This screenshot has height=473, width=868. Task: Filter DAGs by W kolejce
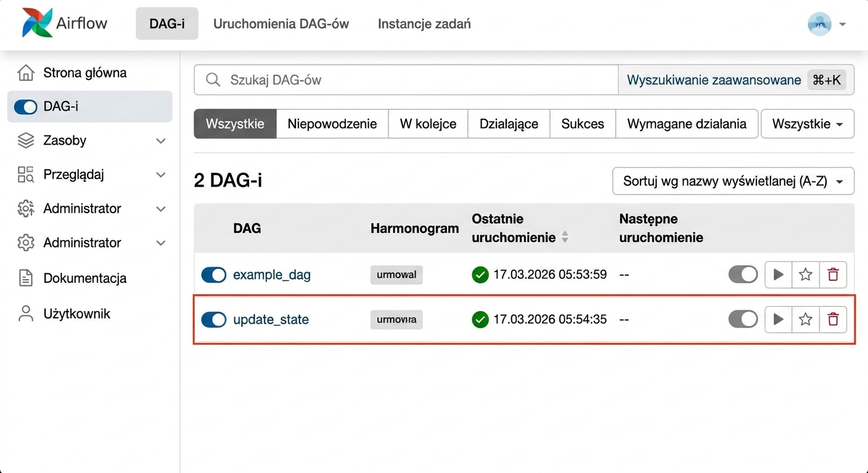tap(428, 124)
